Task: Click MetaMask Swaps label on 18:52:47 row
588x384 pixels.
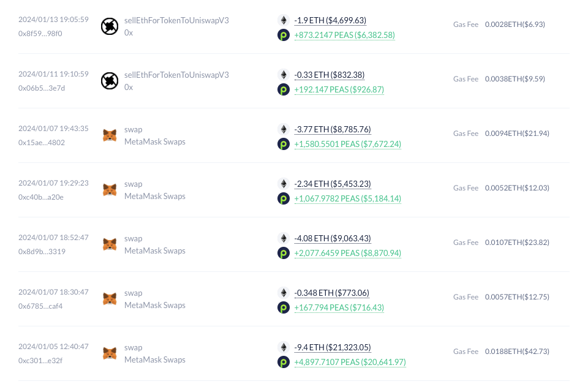Action: click(155, 251)
